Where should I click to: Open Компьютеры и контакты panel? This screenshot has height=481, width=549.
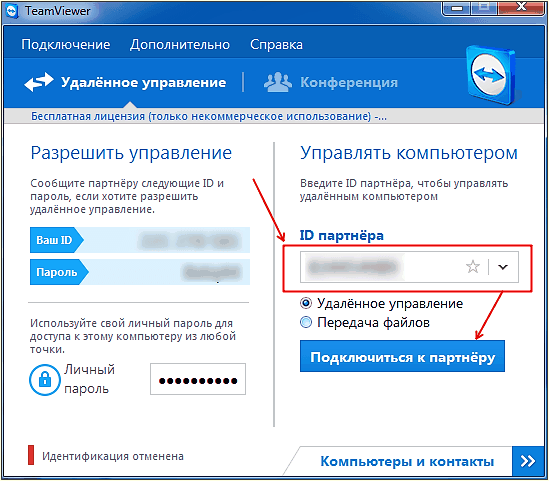407,461
